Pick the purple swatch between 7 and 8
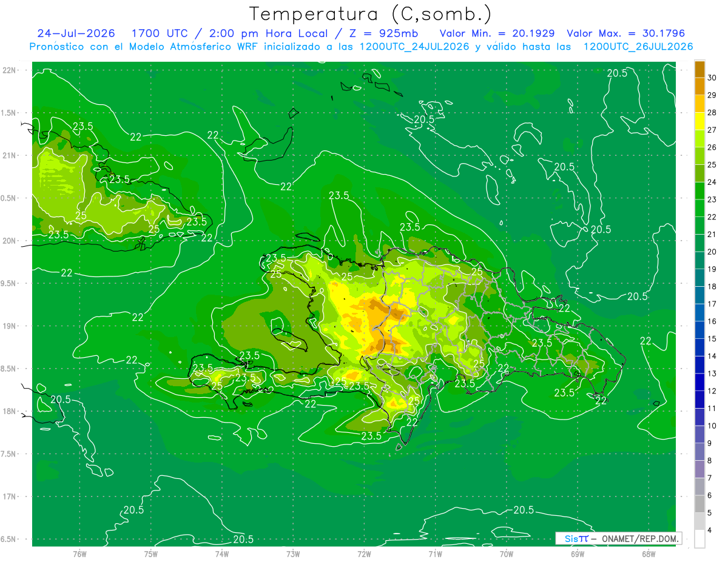 pyautogui.click(x=699, y=469)
